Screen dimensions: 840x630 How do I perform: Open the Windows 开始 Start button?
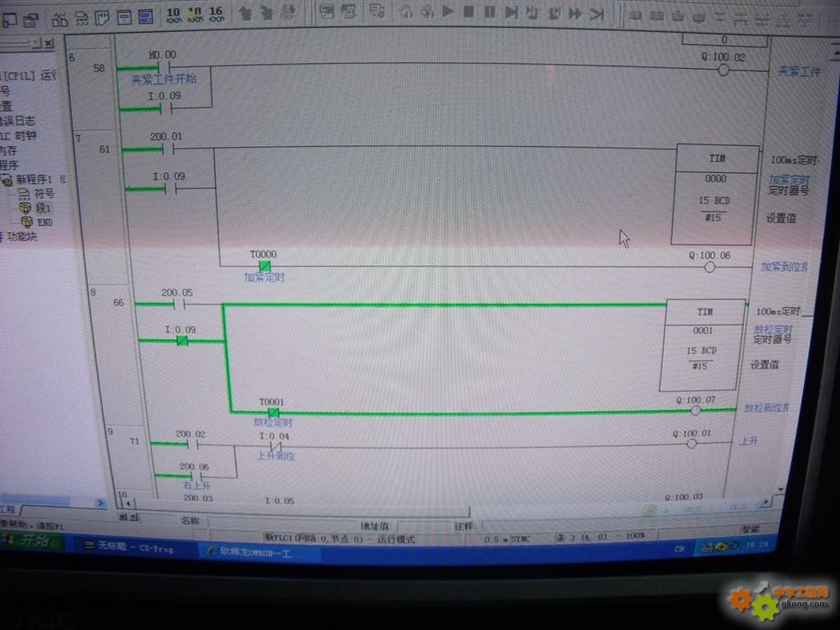pos(31,541)
